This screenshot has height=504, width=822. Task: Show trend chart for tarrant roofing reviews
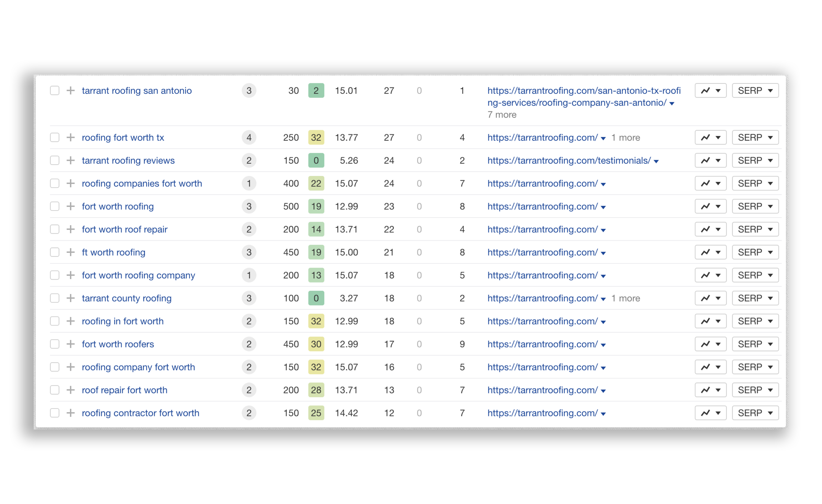click(x=711, y=160)
